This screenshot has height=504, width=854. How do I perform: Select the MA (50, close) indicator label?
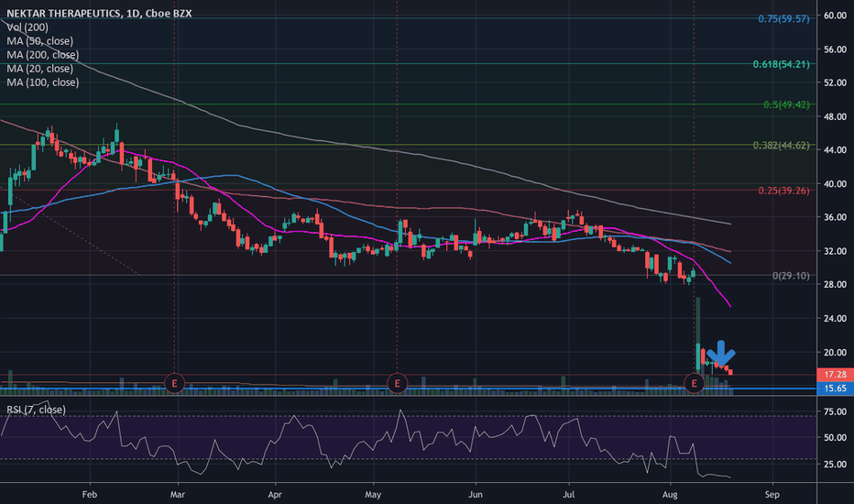click(39, 41)
